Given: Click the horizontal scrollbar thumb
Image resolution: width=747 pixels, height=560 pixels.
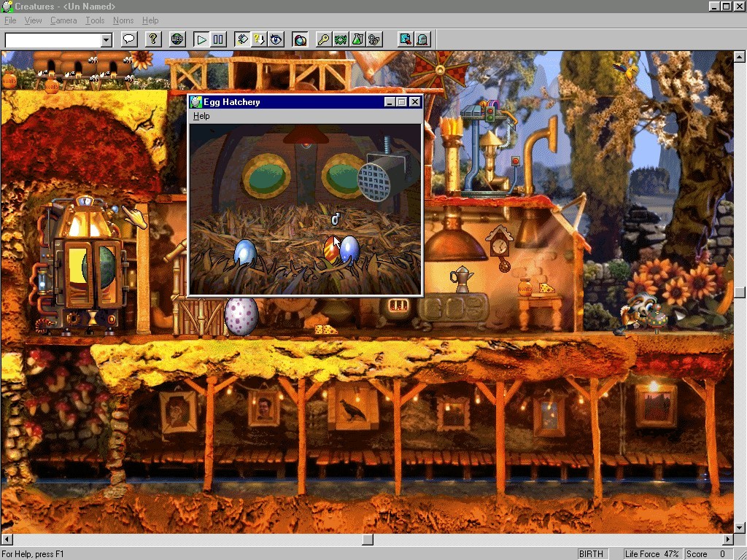Looking at the screenshot, I should [x=368, y=539].
